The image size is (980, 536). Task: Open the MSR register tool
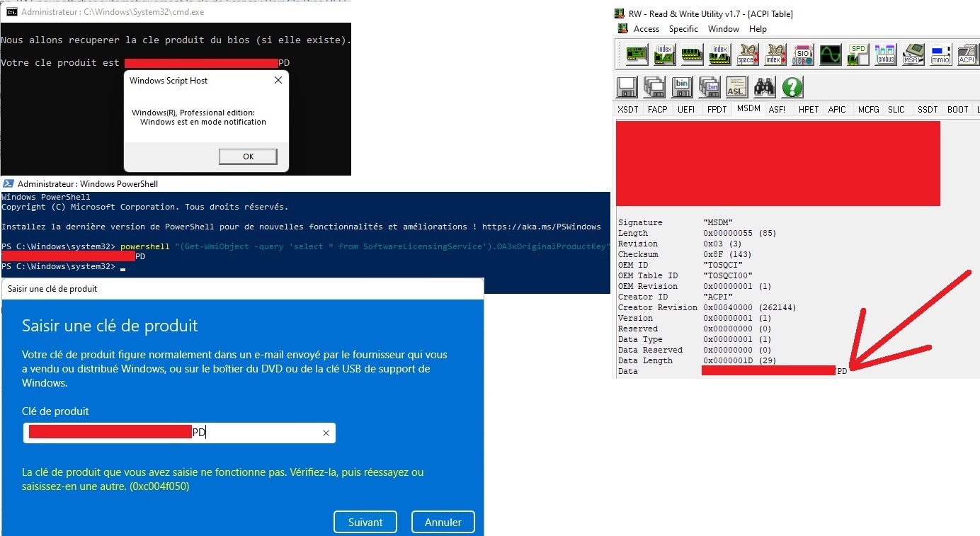tap(913, 55)
